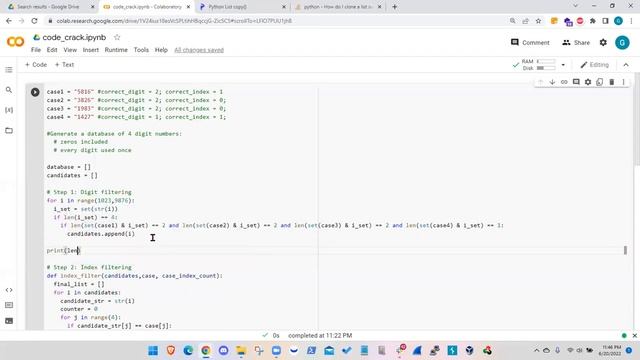Click the notebook title code_crack.ipynb
The width and height of the screenshot is (640, 360).
coord(74,37)
